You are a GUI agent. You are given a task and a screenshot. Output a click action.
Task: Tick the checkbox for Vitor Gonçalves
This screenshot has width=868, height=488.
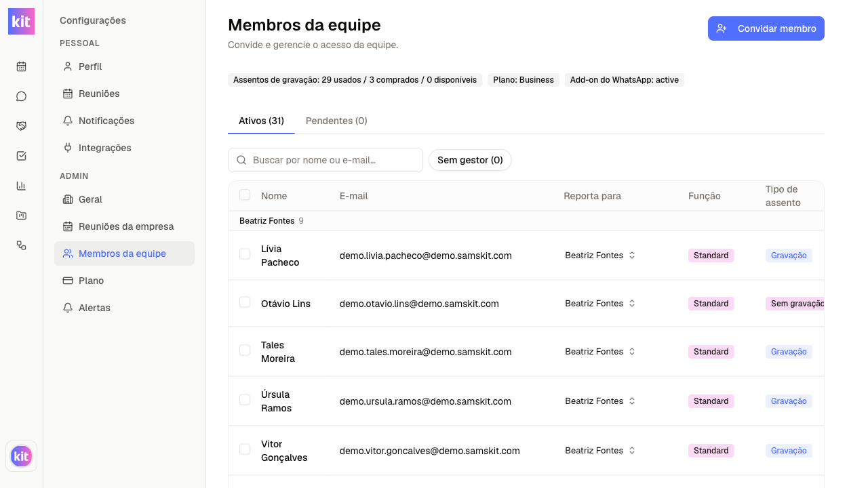click(245, 449)
